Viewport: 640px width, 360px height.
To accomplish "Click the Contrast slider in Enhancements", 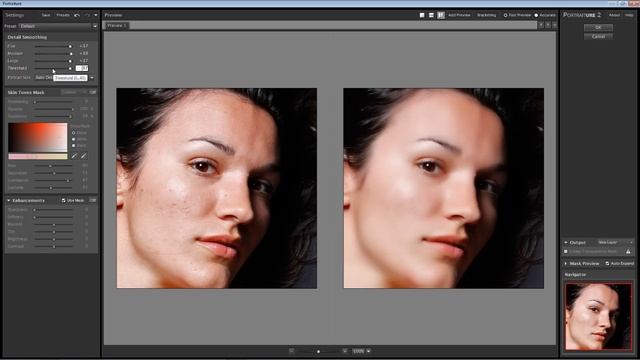I will pyautogui.click(x=53, y=247).
